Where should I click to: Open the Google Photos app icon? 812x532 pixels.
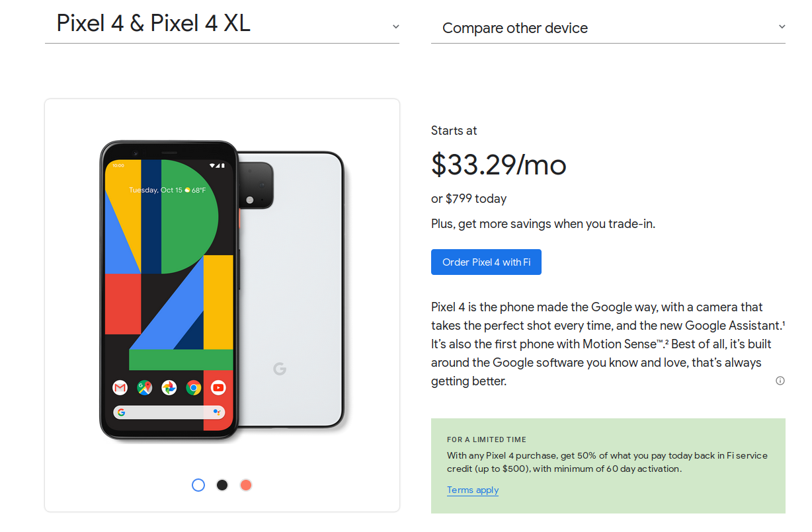[169, 388]
